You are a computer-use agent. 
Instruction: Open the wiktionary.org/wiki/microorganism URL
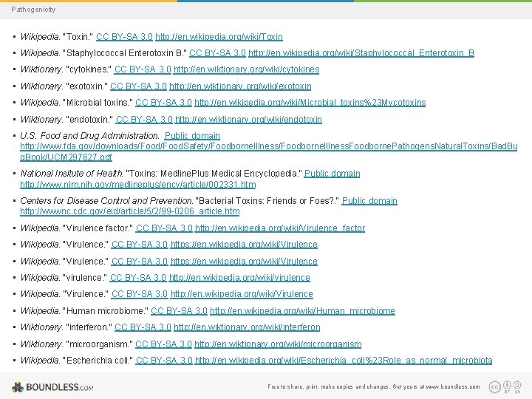(x=278, y=344)
